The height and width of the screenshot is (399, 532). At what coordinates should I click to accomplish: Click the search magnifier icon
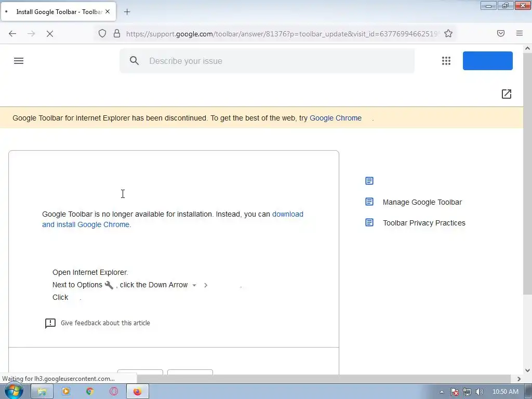pos(135,61)
